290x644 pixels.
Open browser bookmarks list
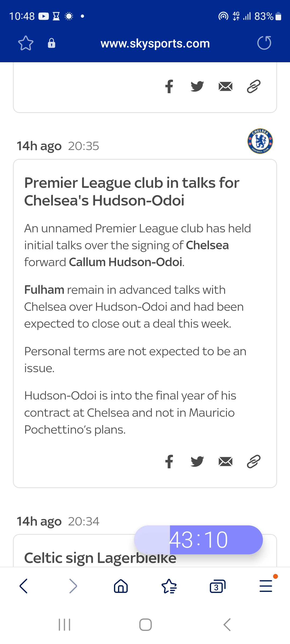(169, 586)
